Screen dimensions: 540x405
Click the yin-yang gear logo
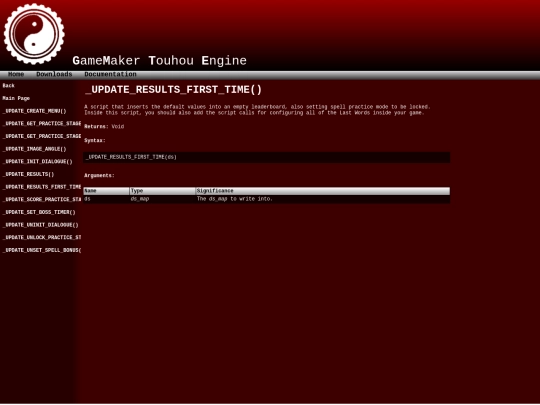point(34,34)
